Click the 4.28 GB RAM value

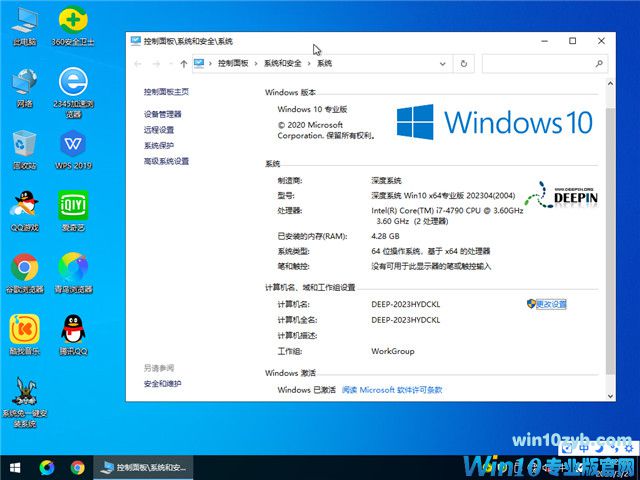tap(385, 236)
